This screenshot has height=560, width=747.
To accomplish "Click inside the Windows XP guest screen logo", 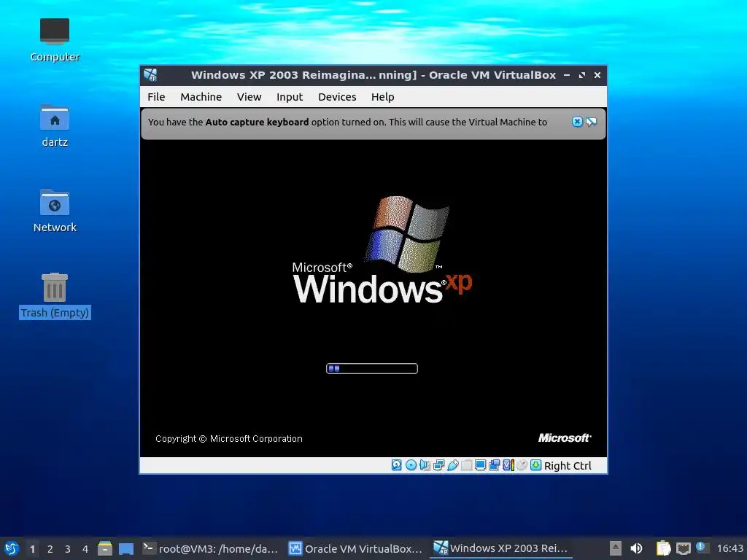I will [x=382, y=250].
